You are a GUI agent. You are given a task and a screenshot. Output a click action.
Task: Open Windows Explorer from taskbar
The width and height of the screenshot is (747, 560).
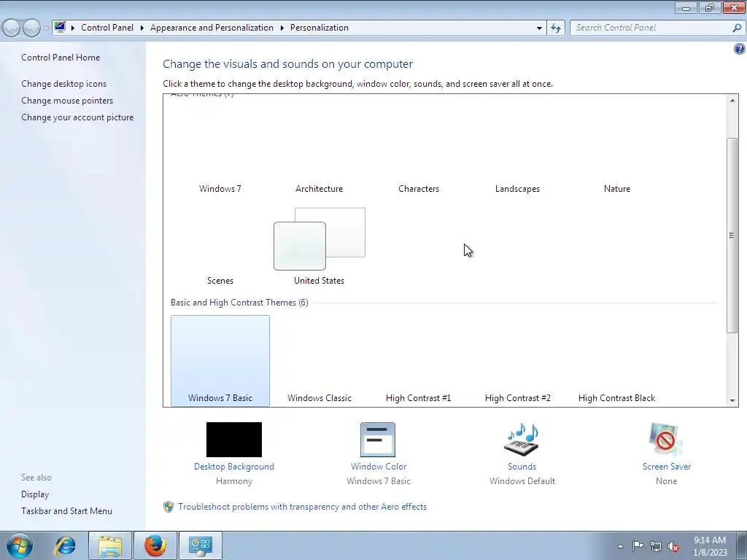click(x=110, y=545)
